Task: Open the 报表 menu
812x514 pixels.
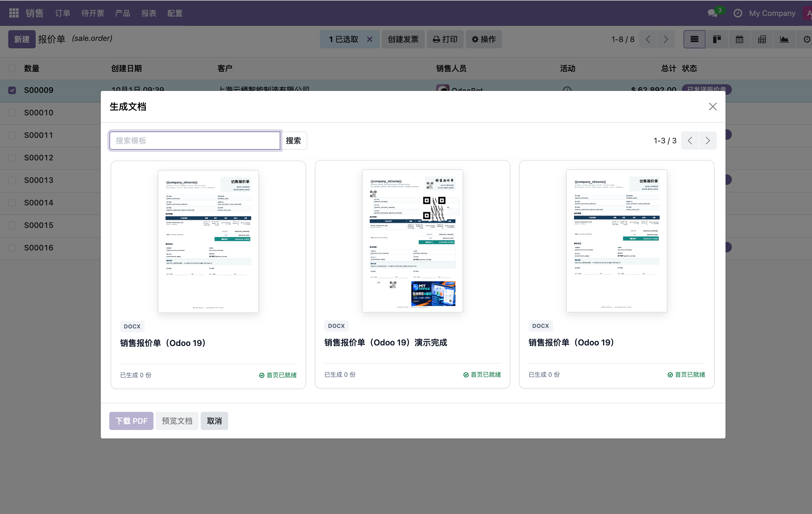Action: [x=149, y=13]
